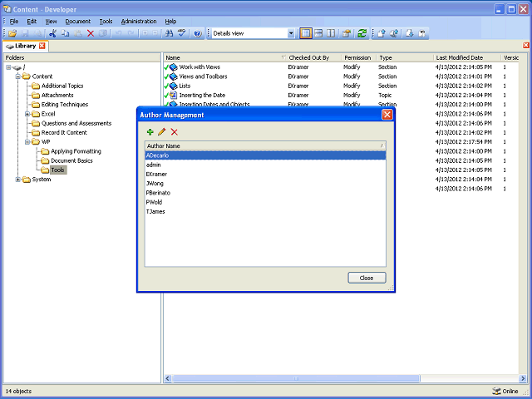The height and width of the screenshot is (399, 532).
Task: Click the Redo arrow icon
Action: [131, 33]
